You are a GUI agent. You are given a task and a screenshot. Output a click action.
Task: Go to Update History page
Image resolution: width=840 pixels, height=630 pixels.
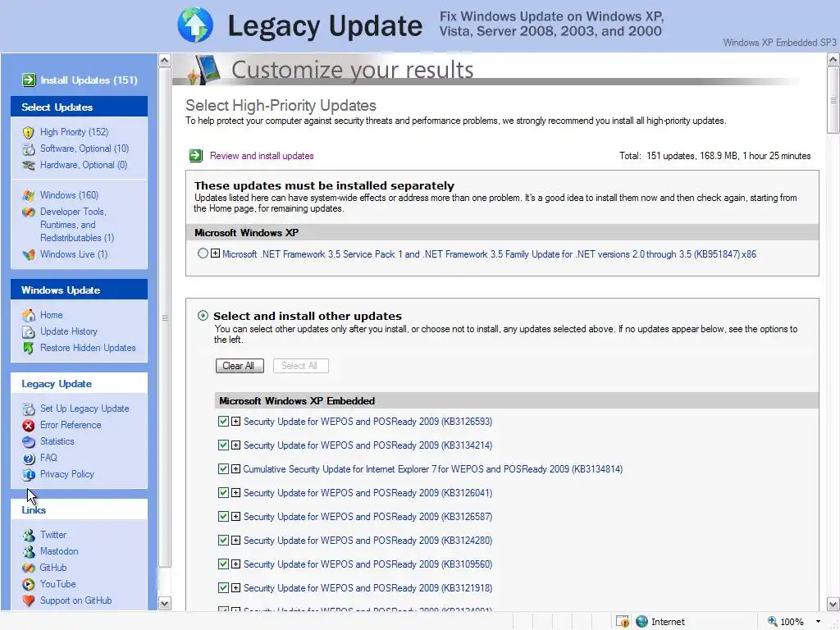pyautogui.click(x=69, y=331)
